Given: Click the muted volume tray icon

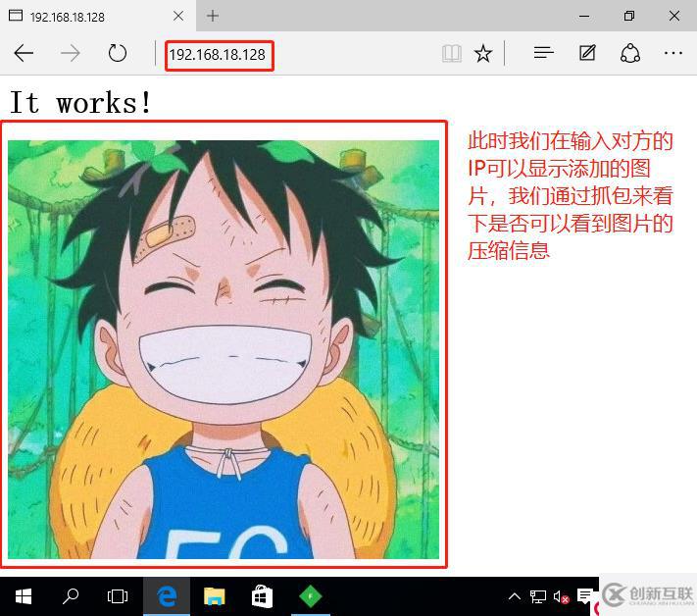Looking at the screenshot, I should [x=561, y=597].
